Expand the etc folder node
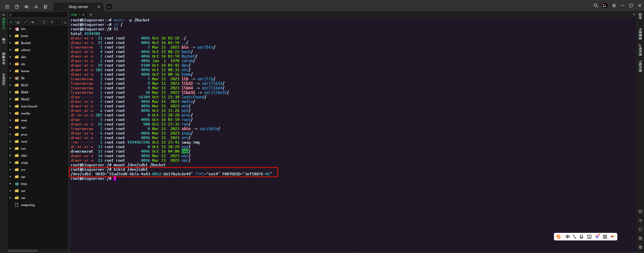The width and height of the screenshot is (644, 253). point(10,64)
